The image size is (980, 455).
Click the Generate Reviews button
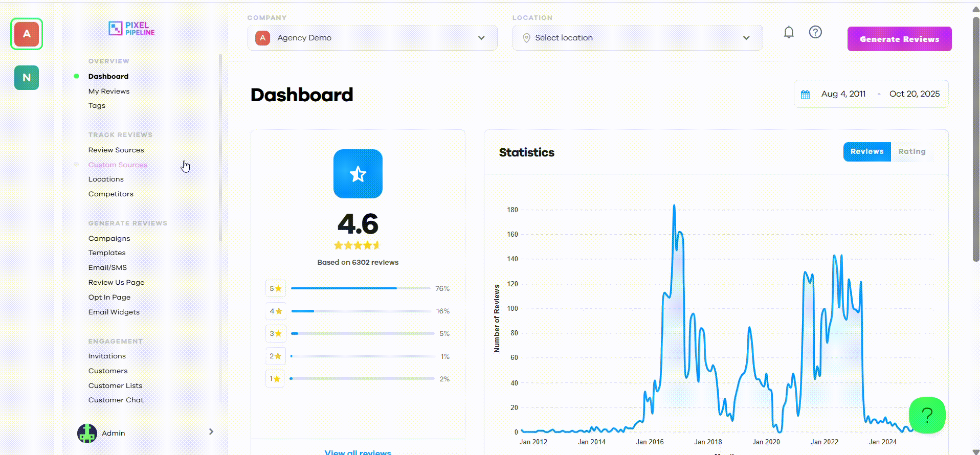pyautogui.click(x=899, y=39)
